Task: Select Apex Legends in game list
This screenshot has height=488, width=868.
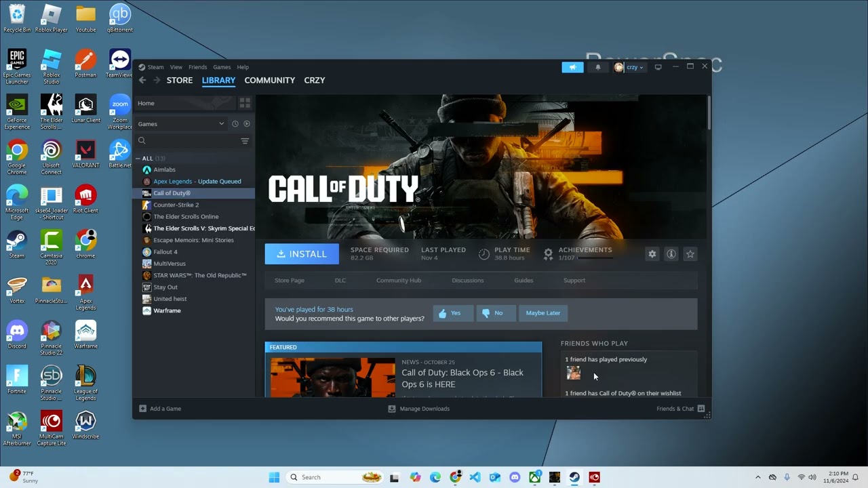Action: (193, 182)
